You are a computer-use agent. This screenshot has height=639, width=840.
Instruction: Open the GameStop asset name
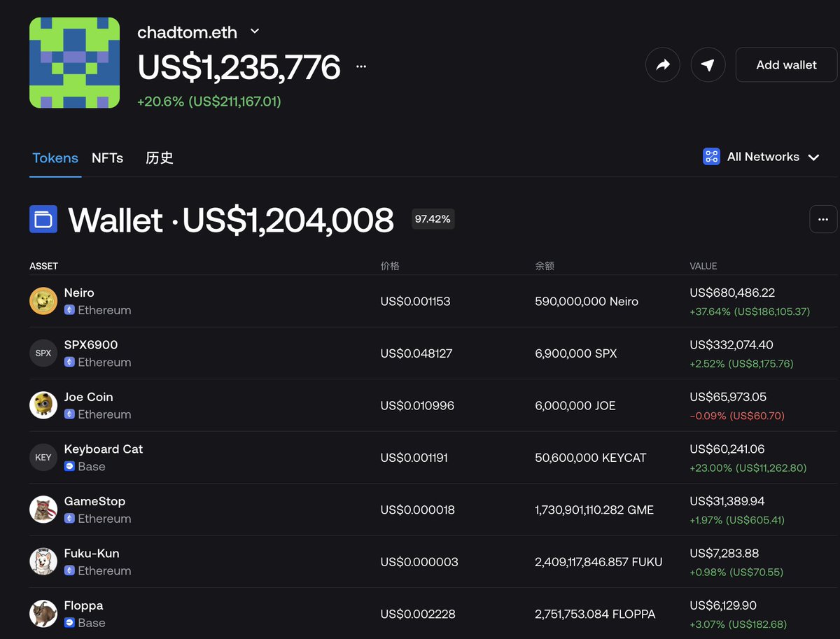pos(94,501)
